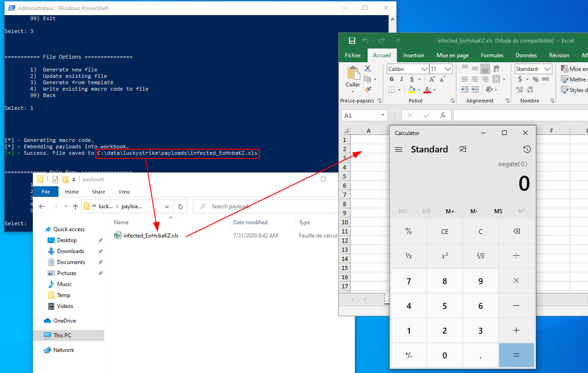Click the yellow fill color button

point(412,90)
